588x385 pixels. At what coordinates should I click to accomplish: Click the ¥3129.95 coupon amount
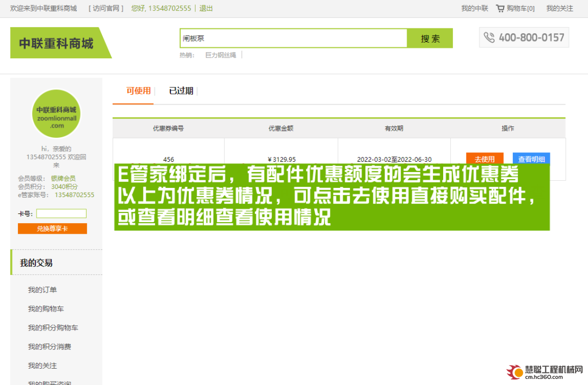click(x=281, y=160)
